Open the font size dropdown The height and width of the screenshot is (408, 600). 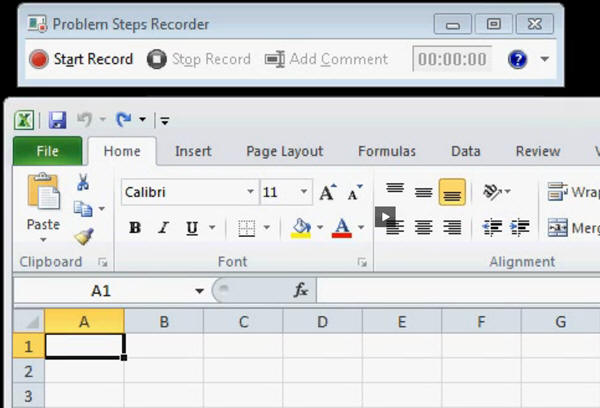pos(304,192)
